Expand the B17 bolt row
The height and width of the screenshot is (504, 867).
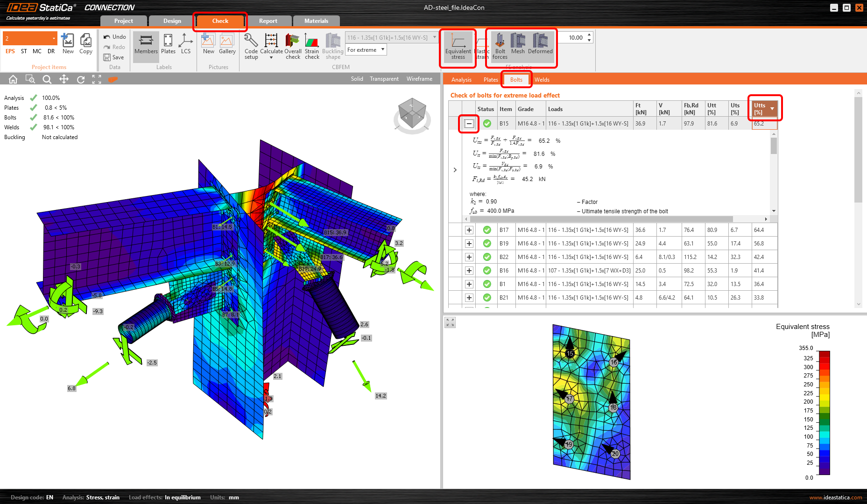469,230
